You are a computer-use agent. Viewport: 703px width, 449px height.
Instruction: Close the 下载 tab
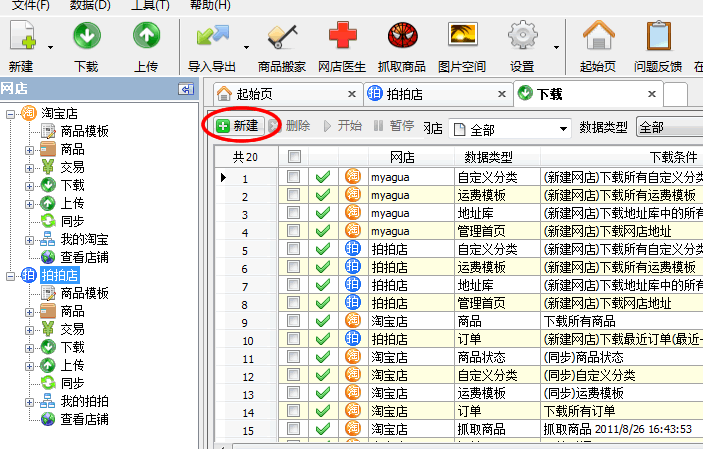coord(652,94)
